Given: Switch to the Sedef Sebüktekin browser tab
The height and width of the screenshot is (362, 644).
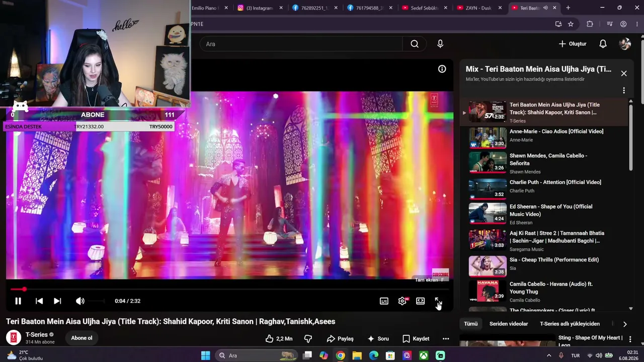Looking at the screenshot, I should pyautogui.click(x=424, y=8).
